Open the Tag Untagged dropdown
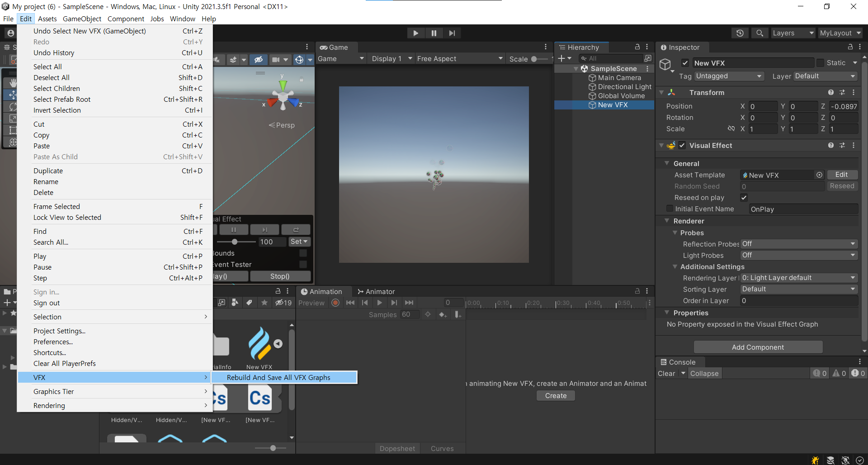Viewport: 868px width, 465px height. [x=729, y=76]
